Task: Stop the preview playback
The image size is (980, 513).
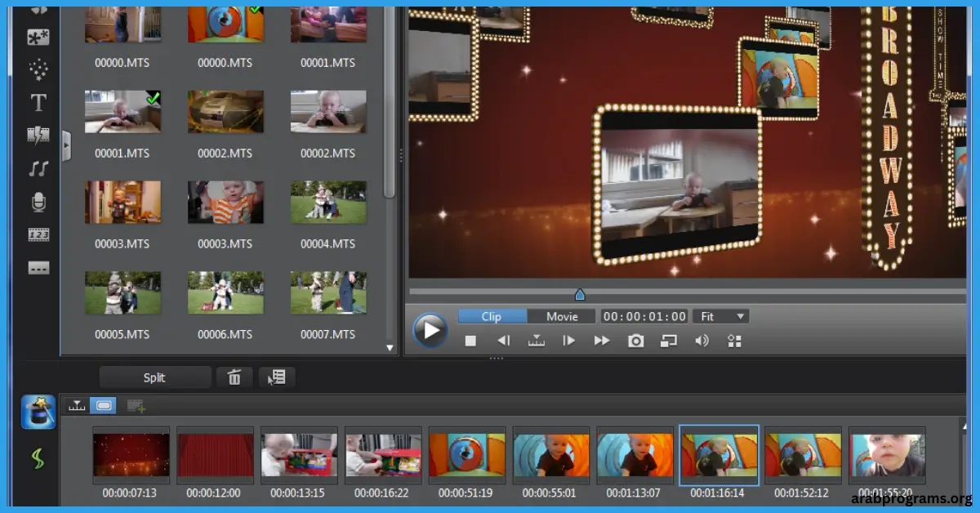Action: [x=470, y=341]
